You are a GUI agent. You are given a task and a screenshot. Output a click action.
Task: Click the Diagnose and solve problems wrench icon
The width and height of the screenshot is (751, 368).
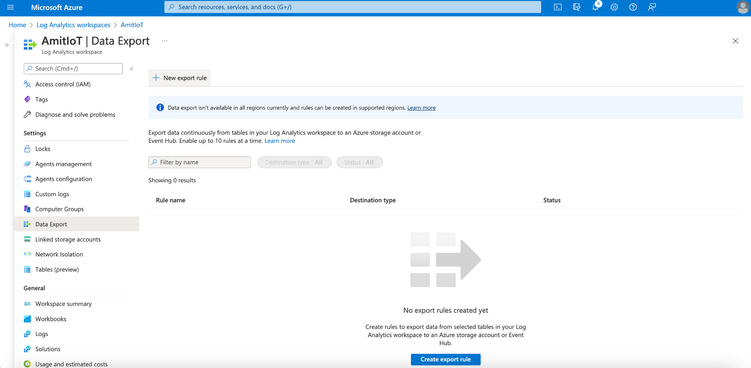point(27,115)
